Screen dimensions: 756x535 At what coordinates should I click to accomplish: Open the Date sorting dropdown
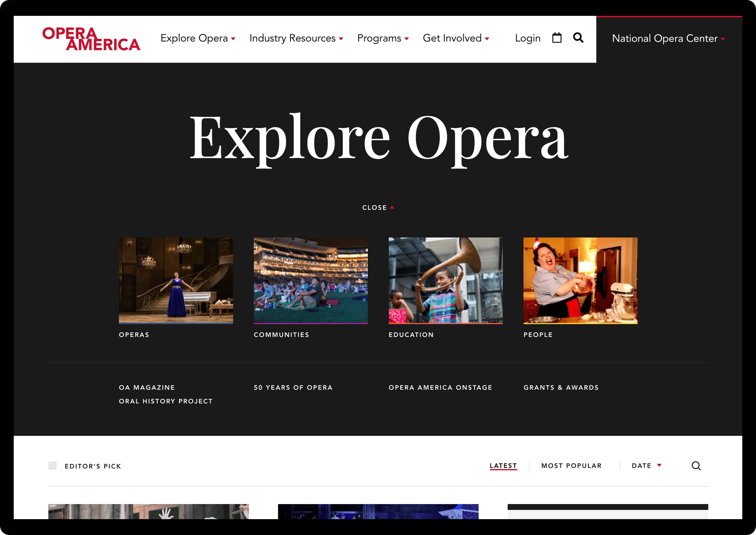646,466
